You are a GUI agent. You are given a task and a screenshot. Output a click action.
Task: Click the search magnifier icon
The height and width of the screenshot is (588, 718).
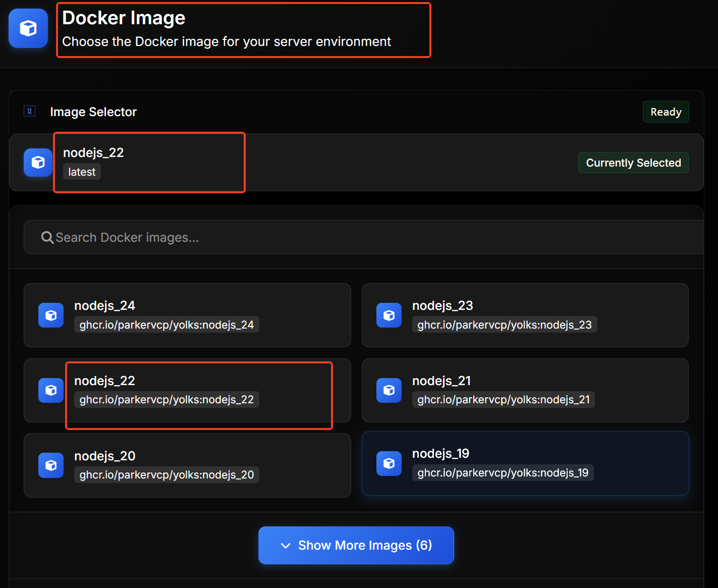(47, 237)
